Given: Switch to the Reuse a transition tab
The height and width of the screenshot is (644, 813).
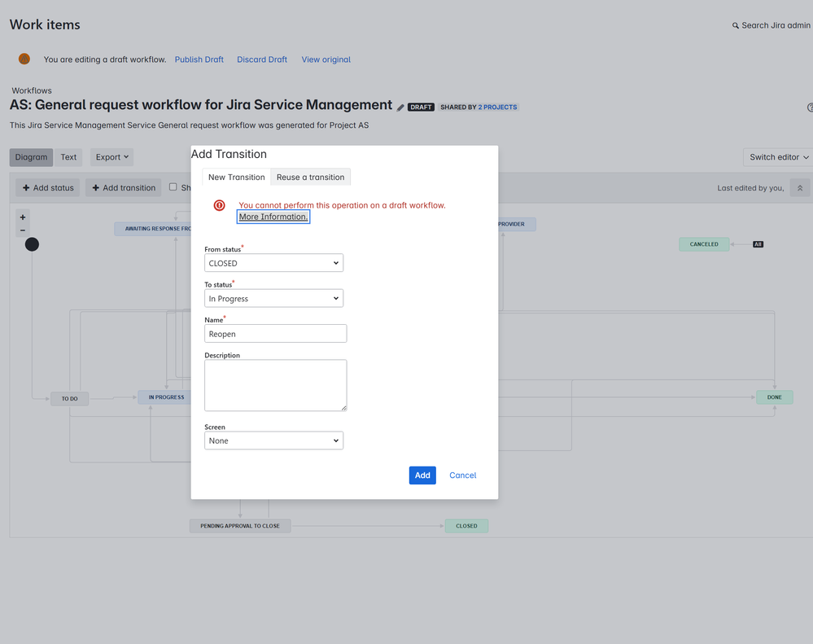Looking at the screenshot, I should pos(311,177).
